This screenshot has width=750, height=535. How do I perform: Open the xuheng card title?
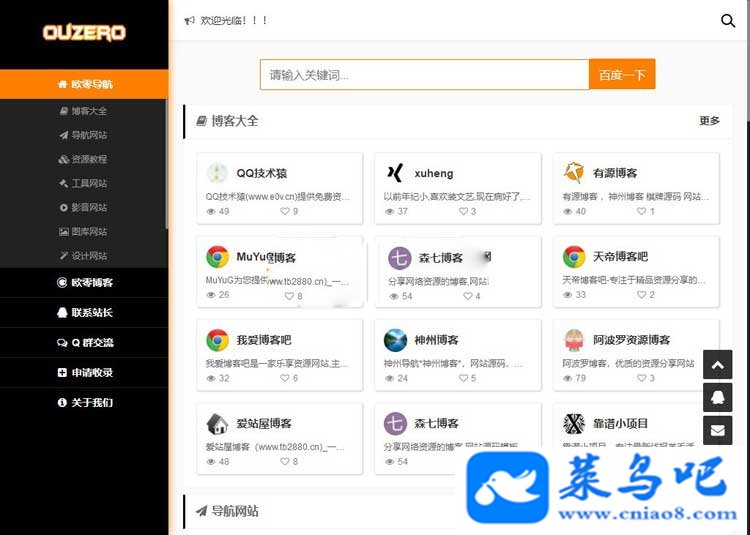point(434,173)
